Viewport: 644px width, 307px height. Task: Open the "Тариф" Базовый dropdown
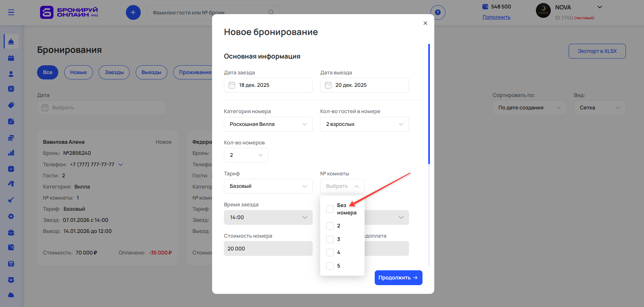coord(268,186)
